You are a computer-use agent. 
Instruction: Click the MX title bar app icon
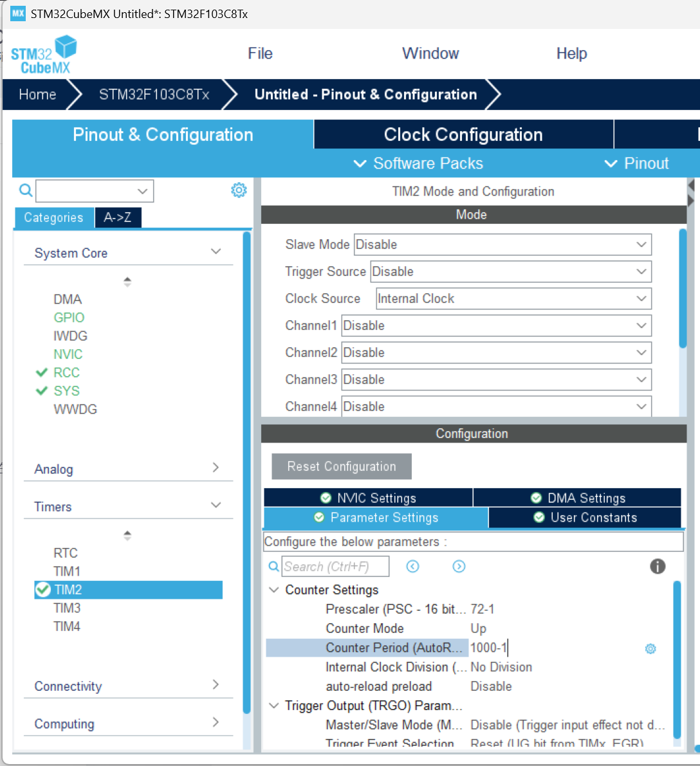pyautogui.click(x=17, y=14)
